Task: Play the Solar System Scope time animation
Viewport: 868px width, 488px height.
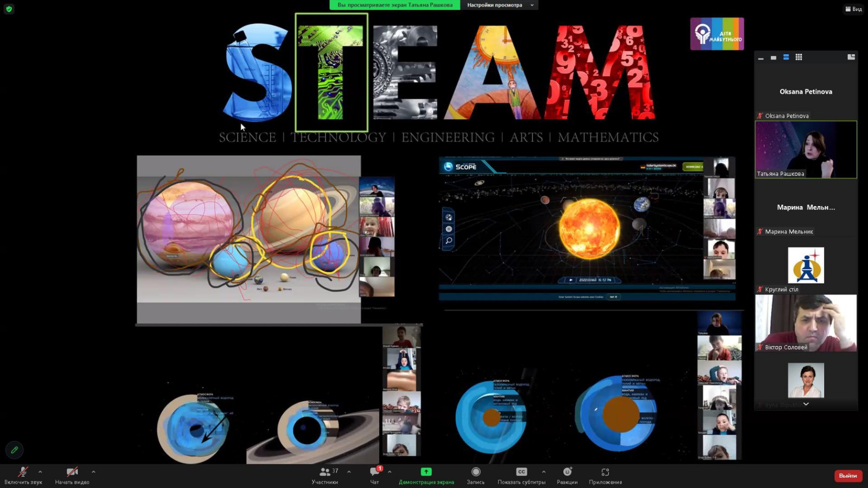Action: pyautogui.click(x=571, y=280)
